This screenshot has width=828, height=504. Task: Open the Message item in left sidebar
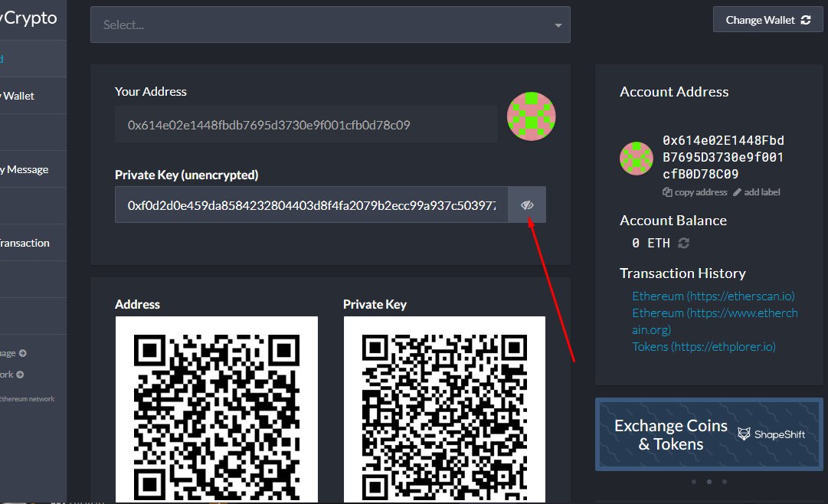point(33,169)
